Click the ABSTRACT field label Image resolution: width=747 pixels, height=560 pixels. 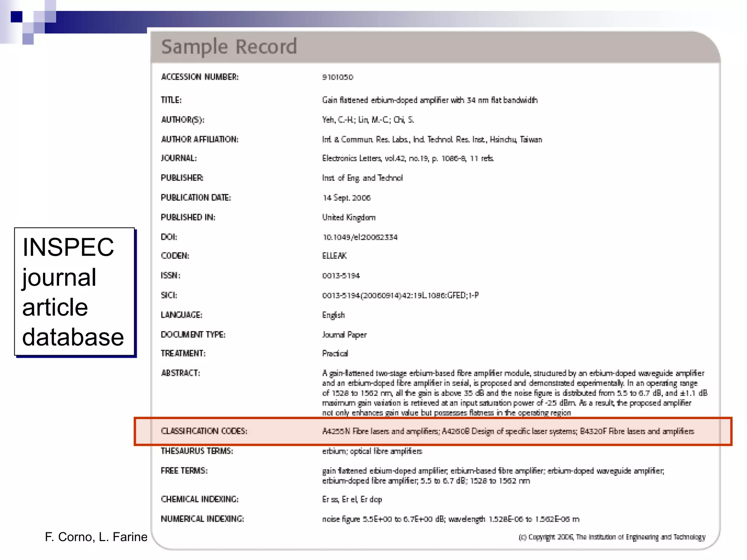181,373
